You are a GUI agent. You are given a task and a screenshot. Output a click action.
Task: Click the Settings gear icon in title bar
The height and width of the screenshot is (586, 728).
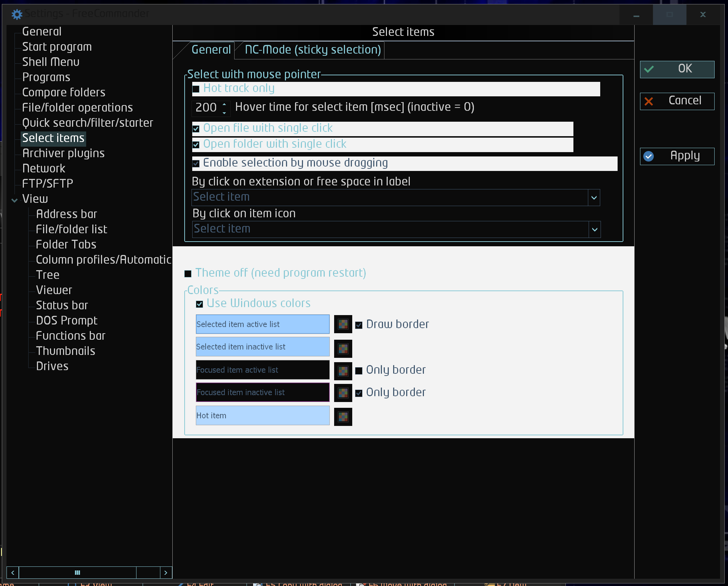point(17,14)
